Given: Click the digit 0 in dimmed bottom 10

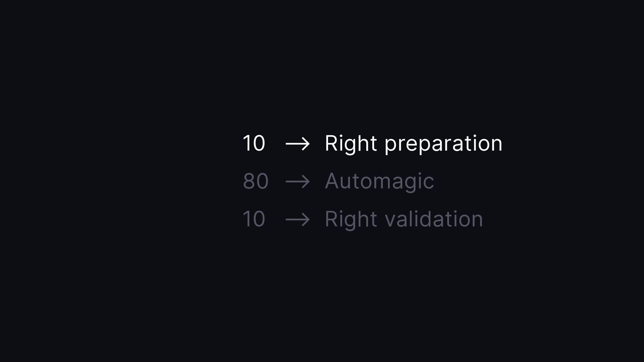Looking at the screenshot, I should 259,220.
